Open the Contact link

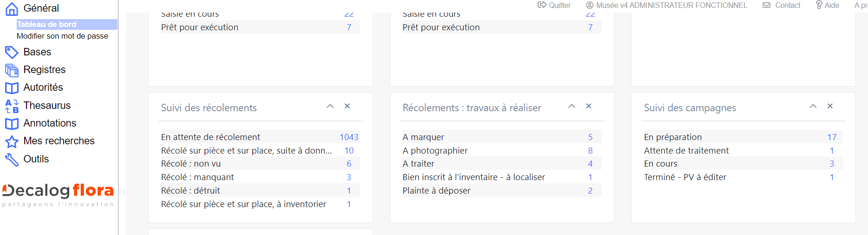coord(782,5)
